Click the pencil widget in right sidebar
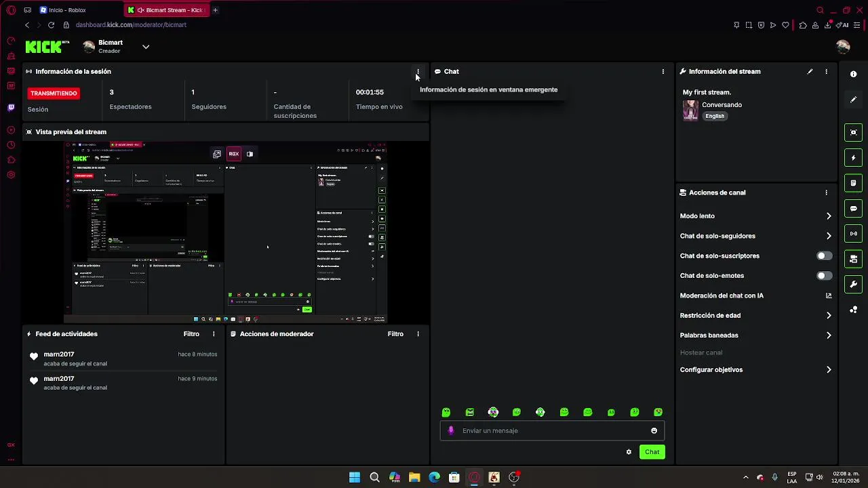This screenshot has height=488, width=868. 854,100
